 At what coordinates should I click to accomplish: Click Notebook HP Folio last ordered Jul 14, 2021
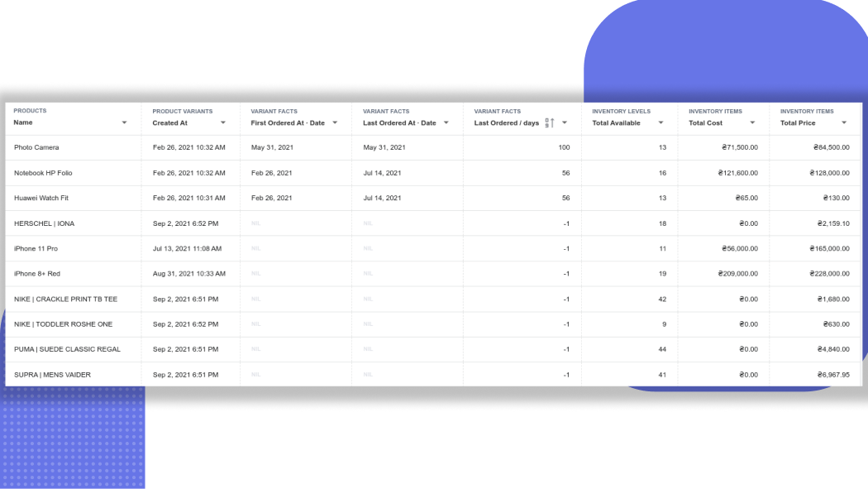pos(382,173)
